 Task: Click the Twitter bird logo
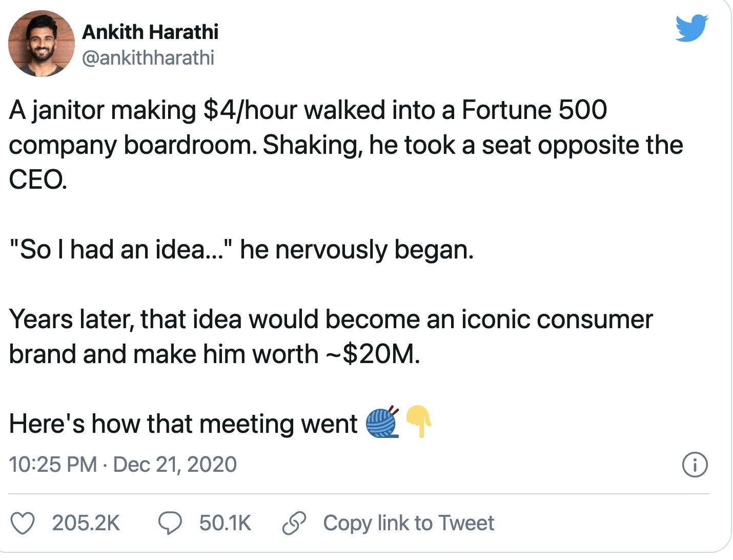[691, 28]
